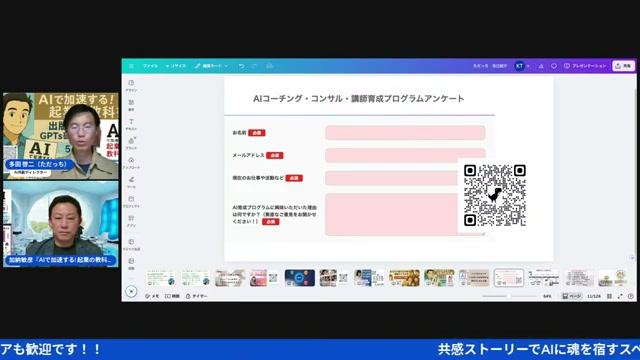
Task: Click the undo arrow in the top bar
Action: coord(242,66)
